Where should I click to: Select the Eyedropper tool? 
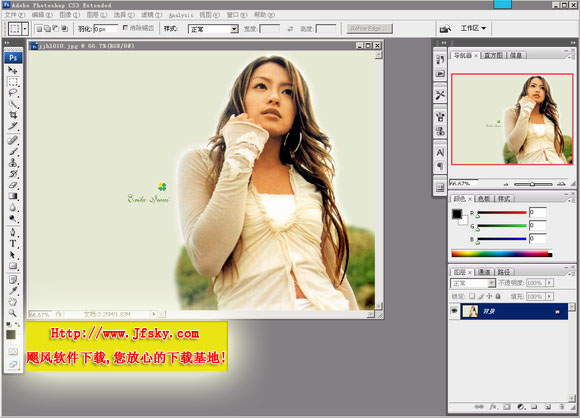pos(13,290)
